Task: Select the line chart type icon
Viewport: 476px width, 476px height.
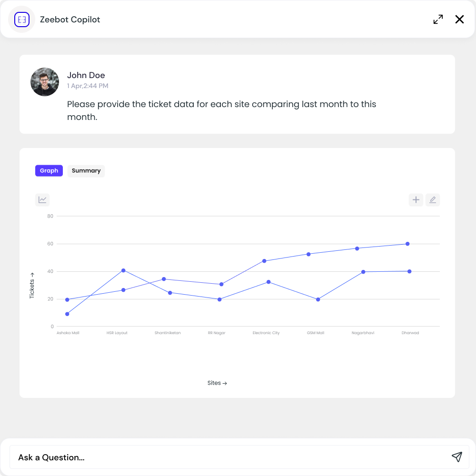Action: tap(42, 199)
